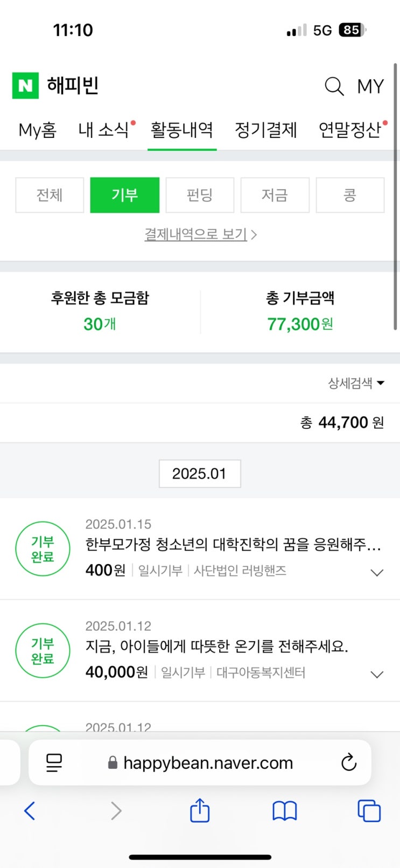The height and width of the screenshot is (868, 400).
Task: Select the 전체 filter
Action: tap(50, 195)
